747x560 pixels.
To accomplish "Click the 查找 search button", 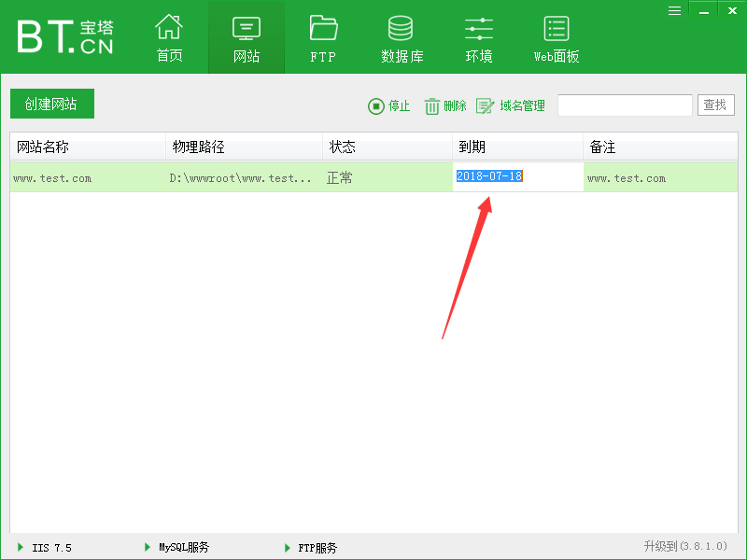I will [x=715, y=105].
